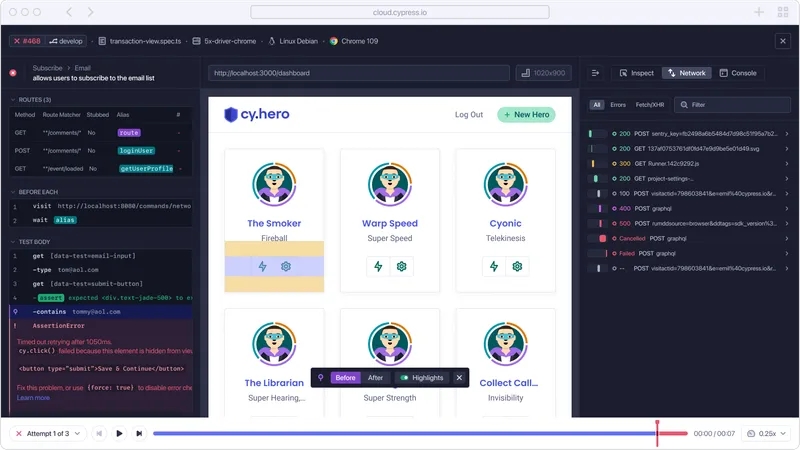Screen dimensions: 800x450
Task: Click the cy.hero logo
Action: tap(257, 114)
